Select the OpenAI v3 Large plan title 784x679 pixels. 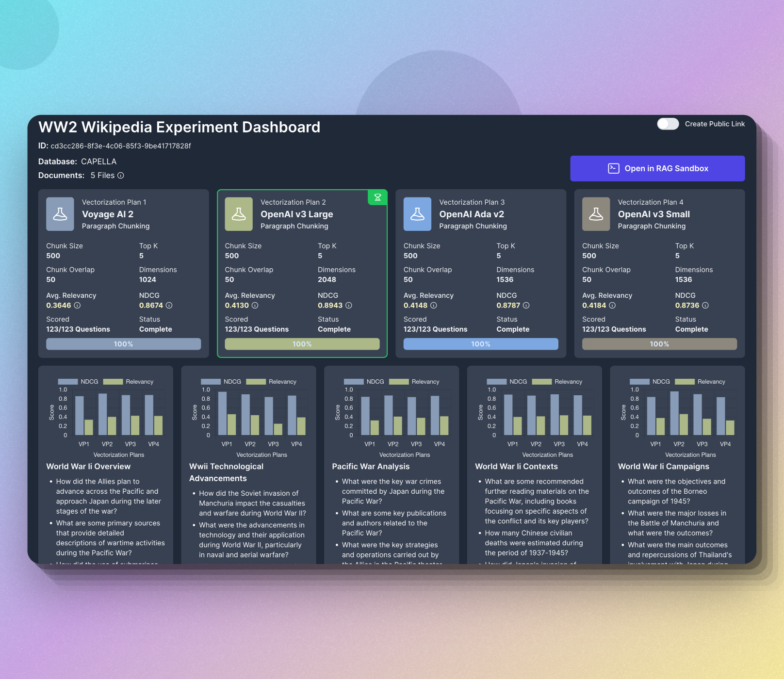[297, 214]
